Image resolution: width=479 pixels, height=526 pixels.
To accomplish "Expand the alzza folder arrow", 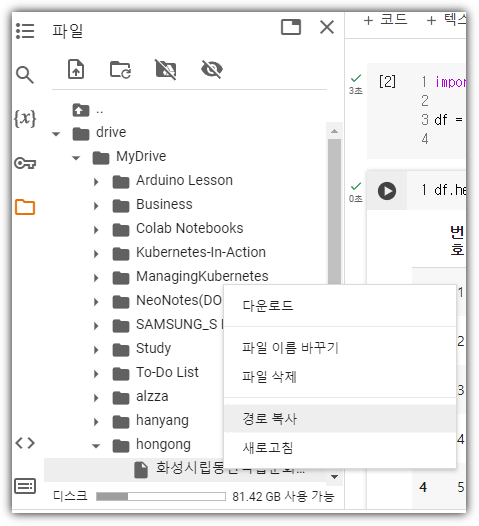I will [96, 398].
